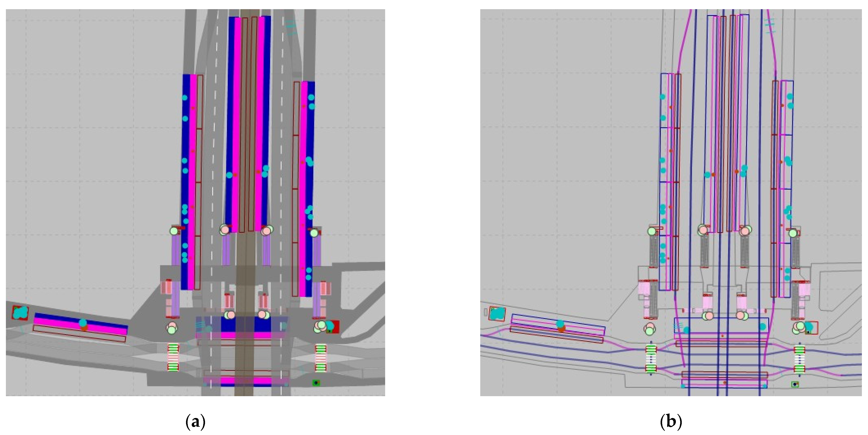
Task: Click cyan dot on diagonal platform, panel (b)
Action: click(560, 324)
